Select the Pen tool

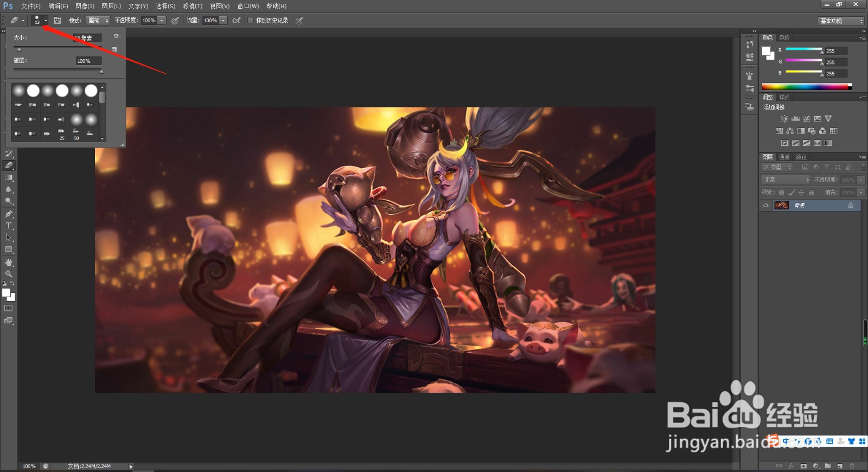click(9, 214)
